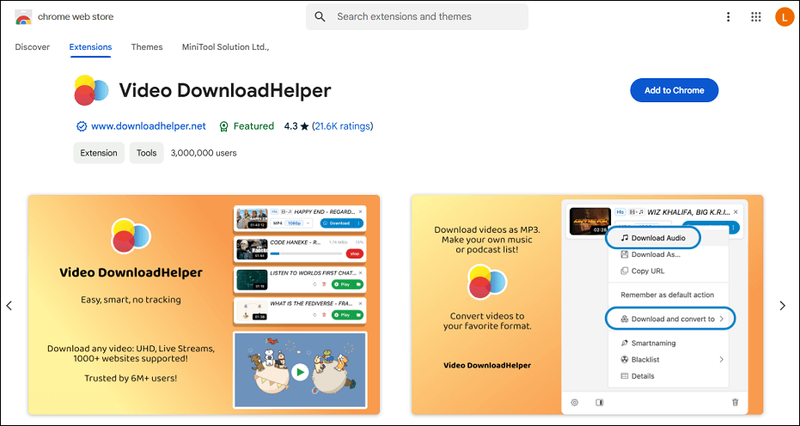Click the WIZ KHALIFA video thumbnail
The height and width of the screenshot is (426, 800).
pos(590,221)
